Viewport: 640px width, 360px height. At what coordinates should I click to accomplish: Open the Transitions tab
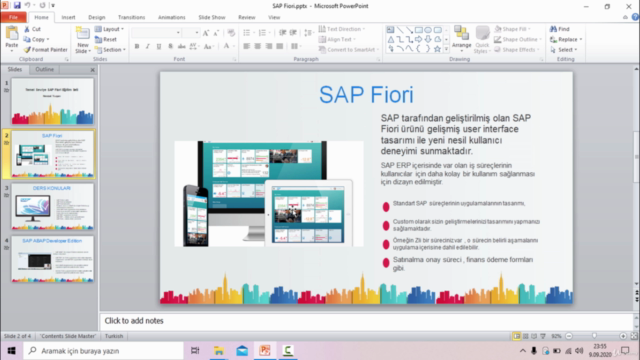coord(131,17)
